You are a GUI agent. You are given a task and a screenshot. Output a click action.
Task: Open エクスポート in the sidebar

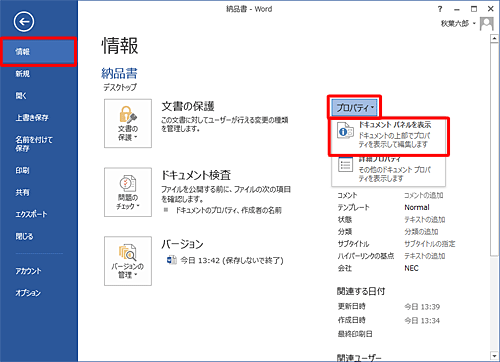(31, 214)
